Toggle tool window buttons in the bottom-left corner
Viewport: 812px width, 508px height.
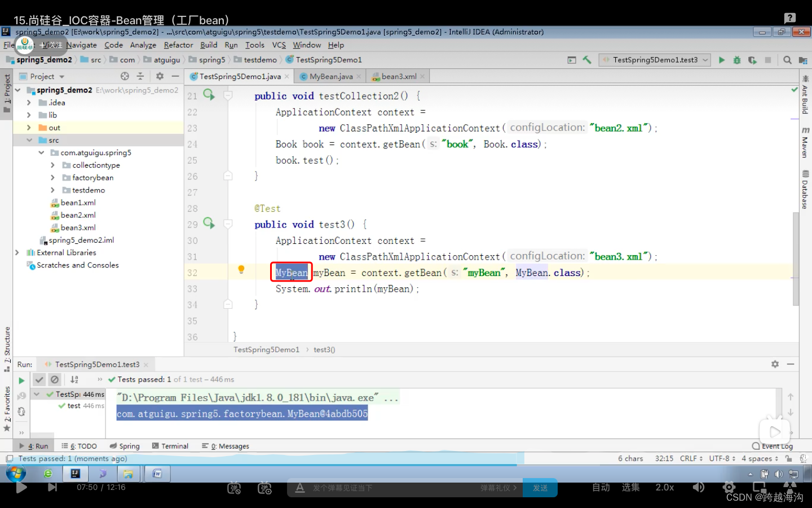coord(9,459)
